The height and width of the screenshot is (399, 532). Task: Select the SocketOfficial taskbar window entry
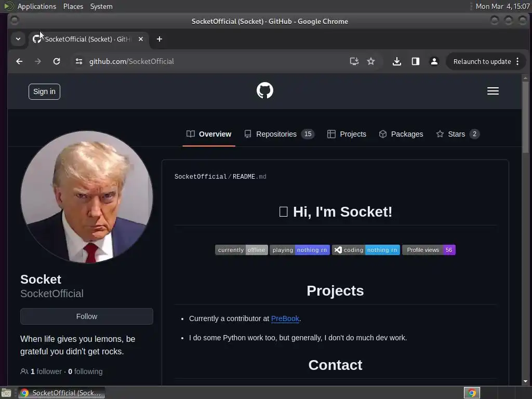[x=61, y=393]
